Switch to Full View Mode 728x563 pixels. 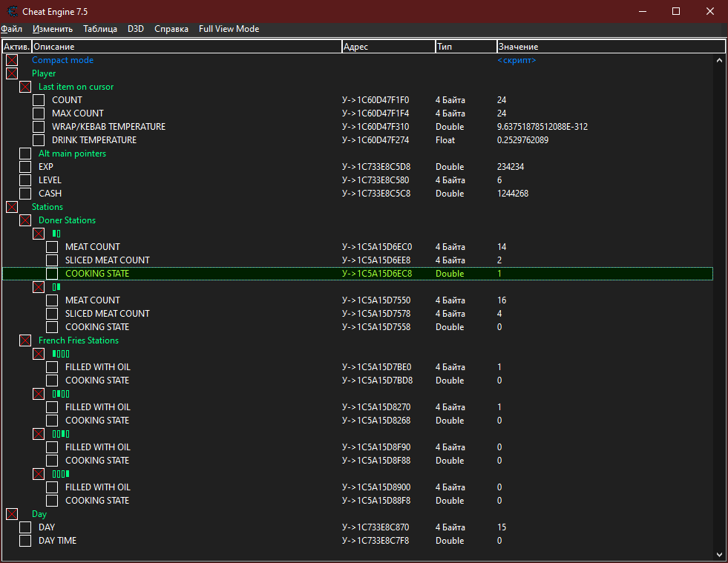point(229,29)
